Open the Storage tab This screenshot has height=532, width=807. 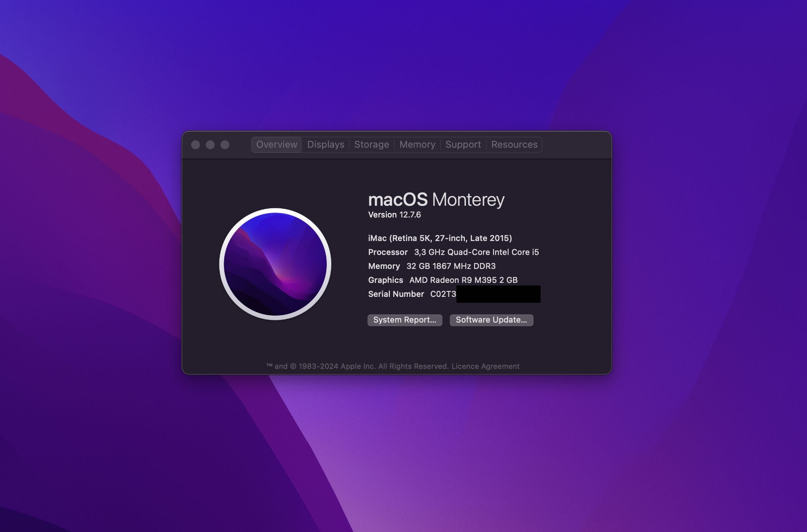pyautogui.click(x=372, y=144)
